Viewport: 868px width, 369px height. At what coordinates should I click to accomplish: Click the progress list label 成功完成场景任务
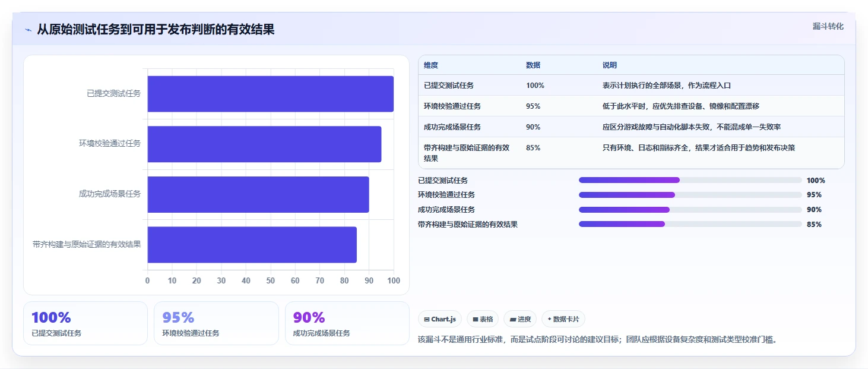[x=446, y=210]
